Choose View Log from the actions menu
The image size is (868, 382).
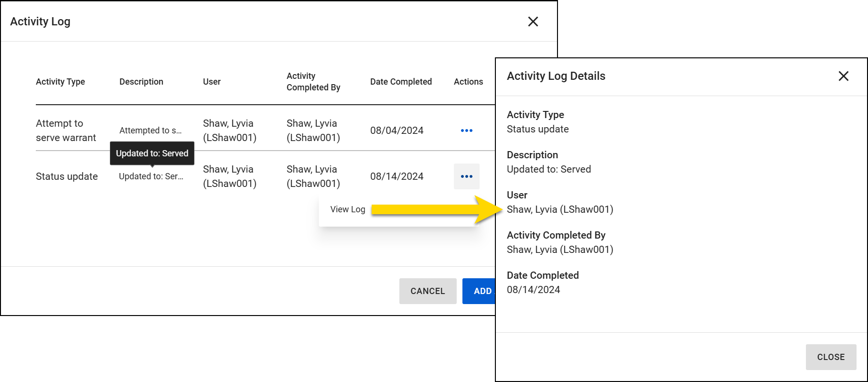(348, 209)
